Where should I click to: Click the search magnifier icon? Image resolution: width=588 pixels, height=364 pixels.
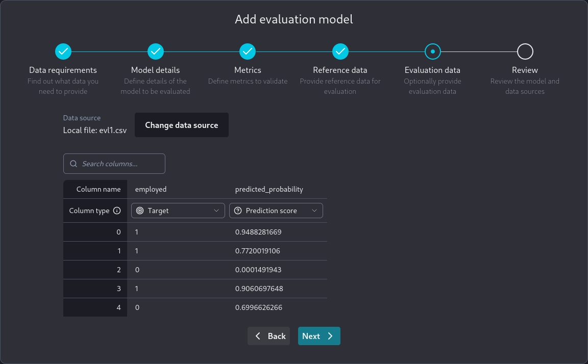(73, 164)
